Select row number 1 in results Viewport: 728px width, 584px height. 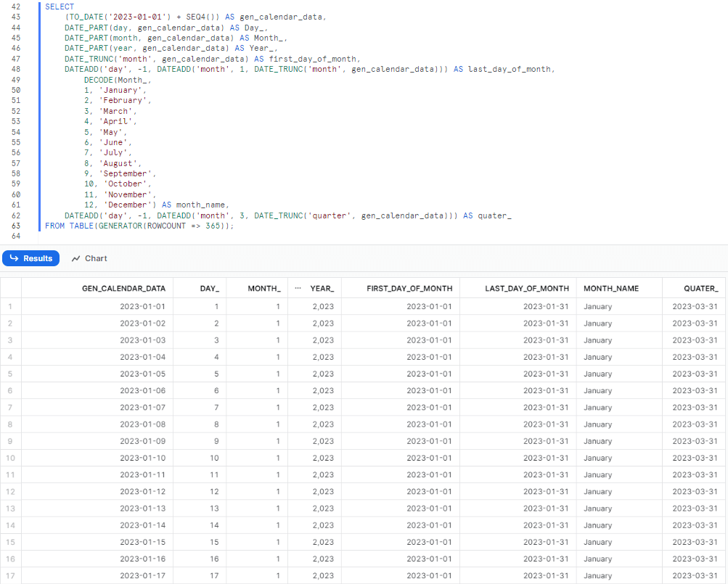10,307
